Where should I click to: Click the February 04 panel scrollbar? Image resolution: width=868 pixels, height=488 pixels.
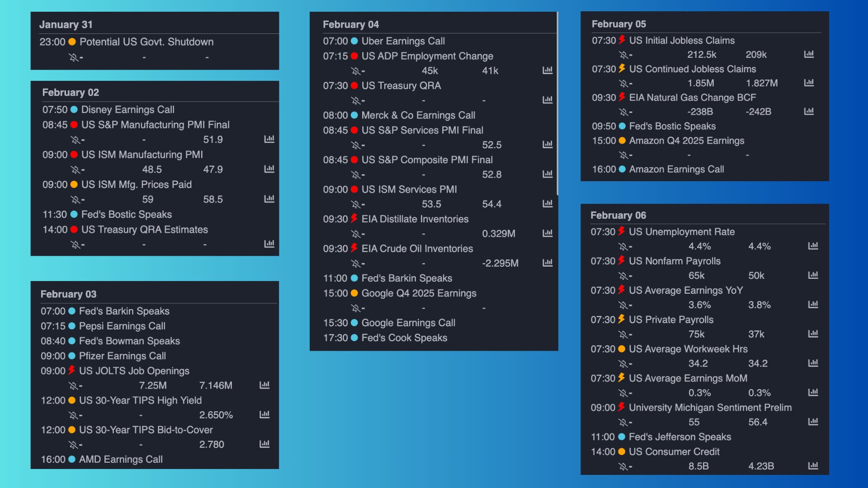coord(557,104)
